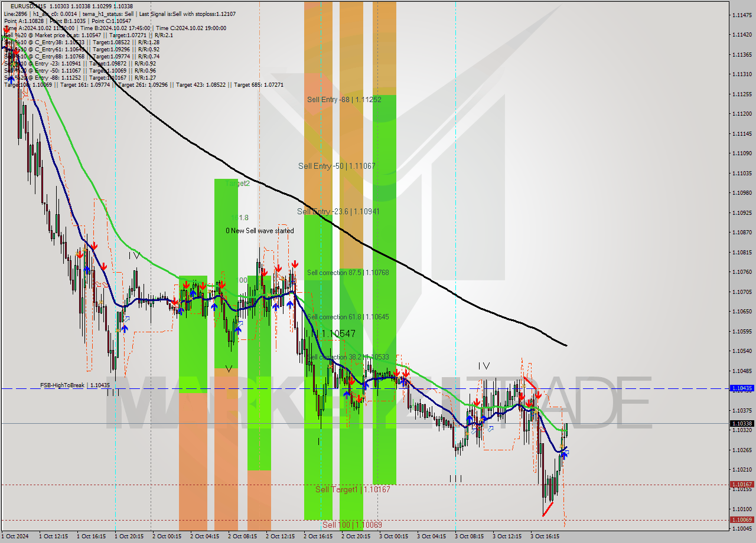Click the 'Sell Entry -50 | 1.11067' label
The height and width of the screenshot is (543, 756).
[337, 166]
